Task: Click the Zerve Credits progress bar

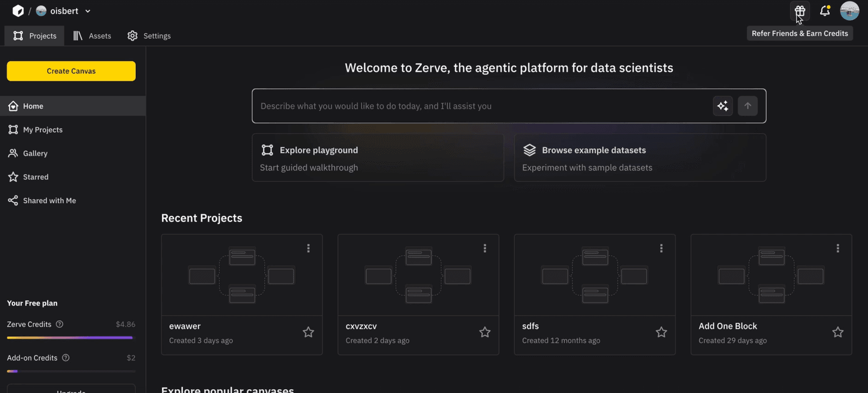Action: tap(71, 338)
